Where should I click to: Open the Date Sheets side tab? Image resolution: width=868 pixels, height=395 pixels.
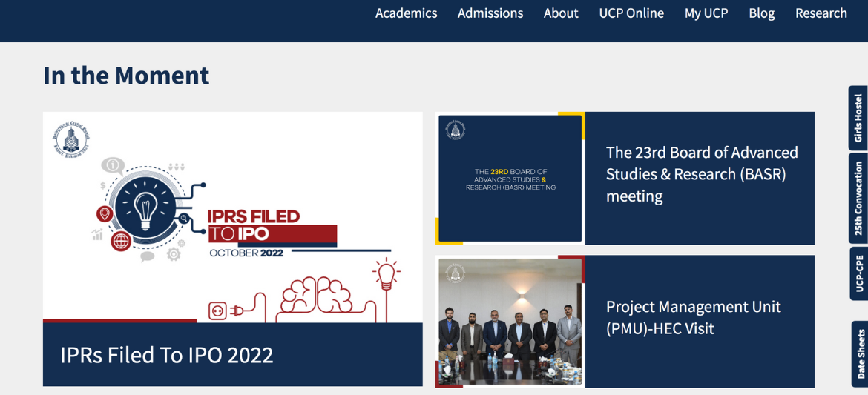click(860, 353)
